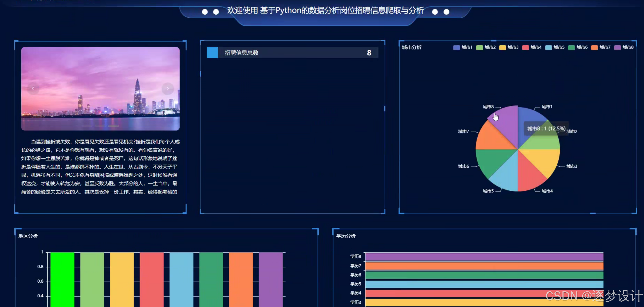Image resolution: width=644 pixels, height=307 pixels.
Task: Select the second carousel indicator dash
Action: click(100, 126)
